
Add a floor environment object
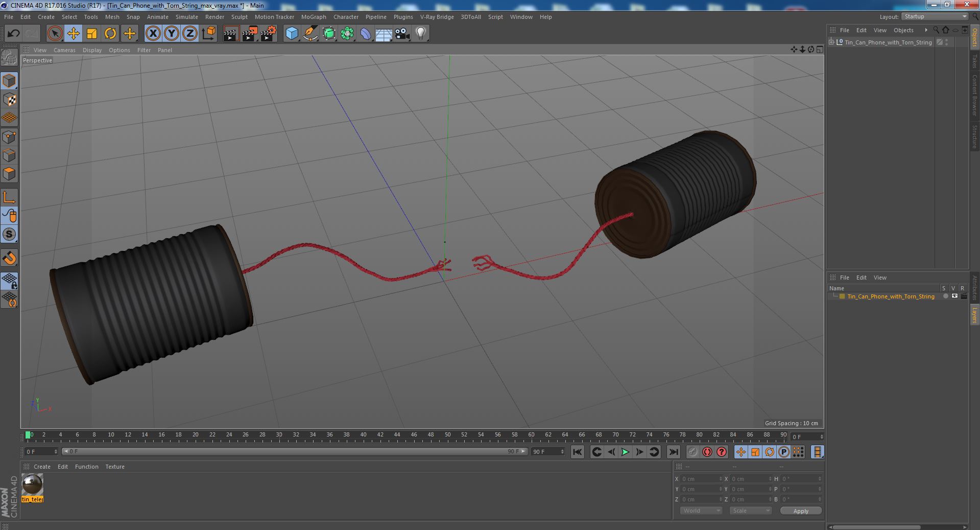click(384, 34)
